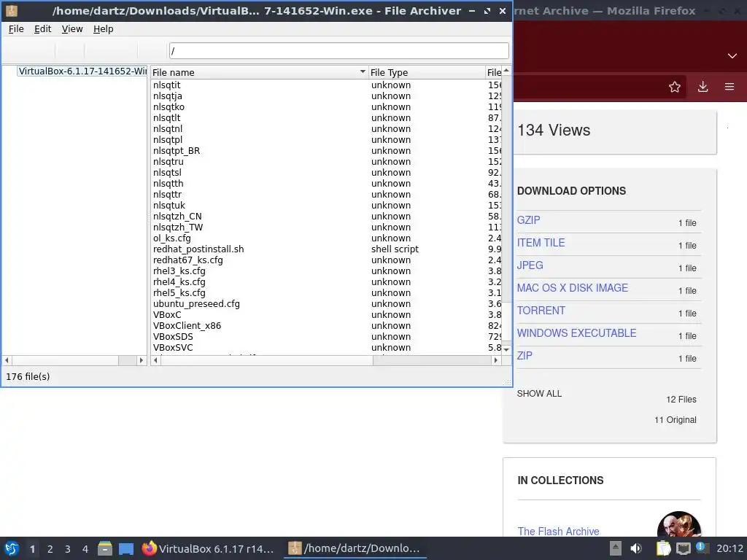Viewport: 747px width, 560px height.
Task: Open the JPEG download link
Action: 530,265
